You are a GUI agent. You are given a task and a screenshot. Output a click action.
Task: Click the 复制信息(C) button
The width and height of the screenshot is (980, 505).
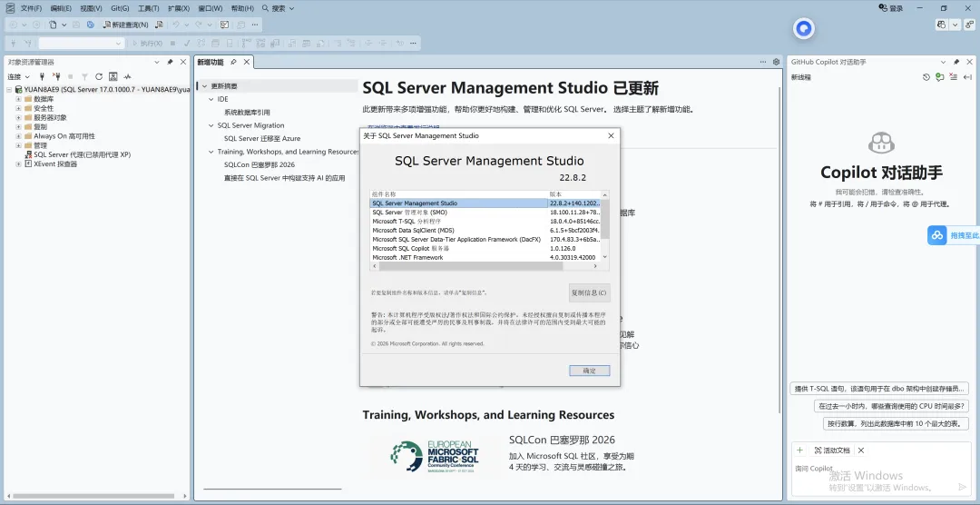pyautogui.click(x=590, y=292)
